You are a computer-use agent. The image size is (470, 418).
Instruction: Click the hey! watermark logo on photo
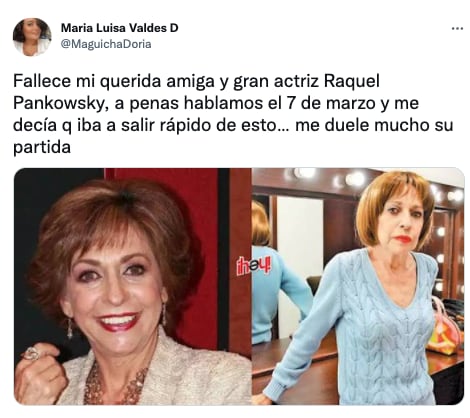253,267
